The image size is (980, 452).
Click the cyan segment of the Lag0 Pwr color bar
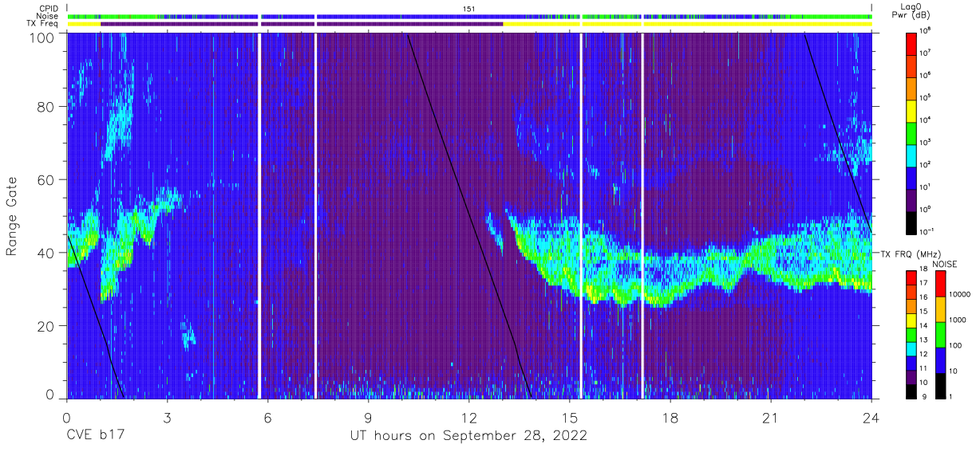911,154
